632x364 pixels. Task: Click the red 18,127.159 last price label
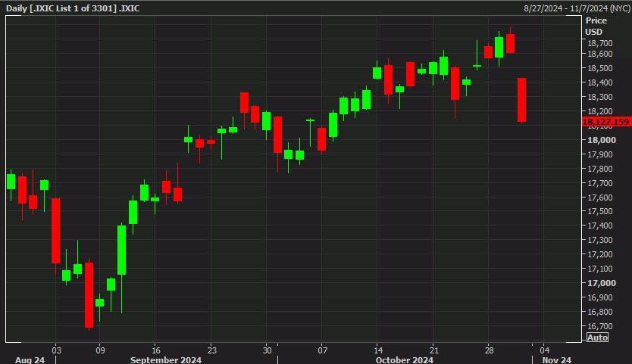coord(606,122)
